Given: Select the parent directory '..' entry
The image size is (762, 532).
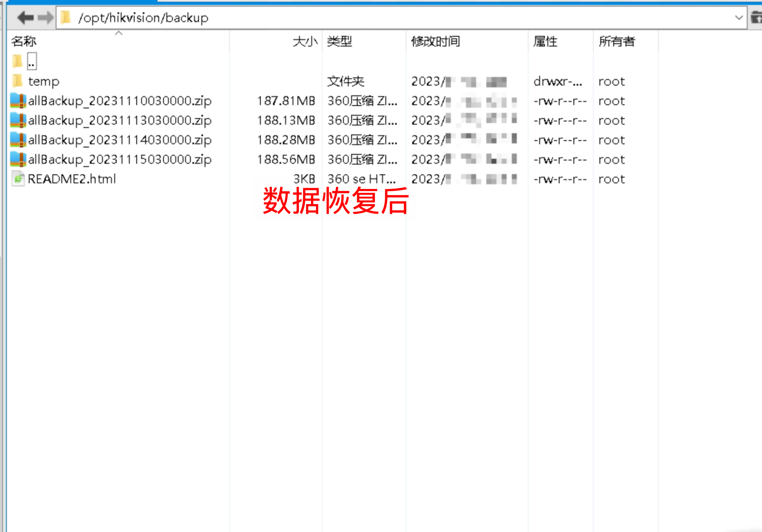Looking at the screenshot, I should (x=32, y=61).
